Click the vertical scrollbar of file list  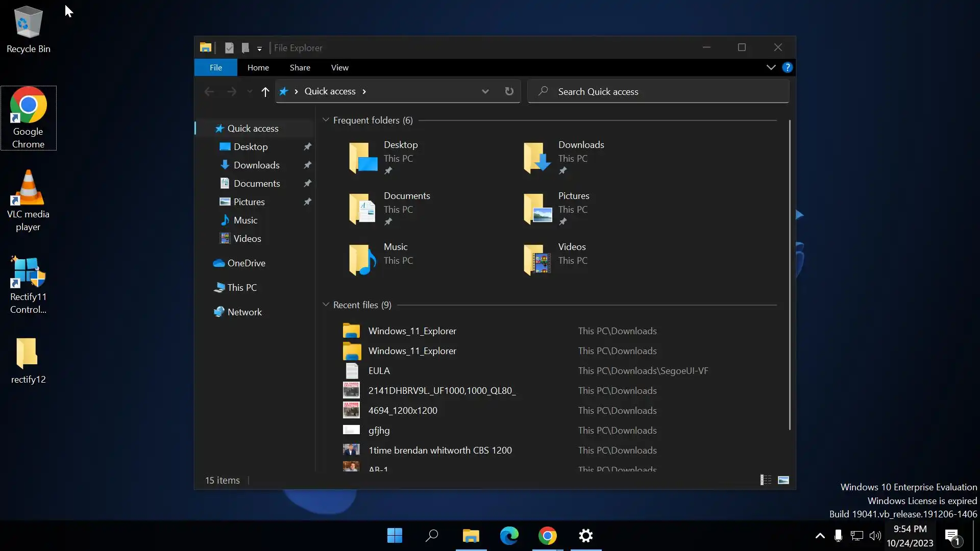tap(790, 275)
